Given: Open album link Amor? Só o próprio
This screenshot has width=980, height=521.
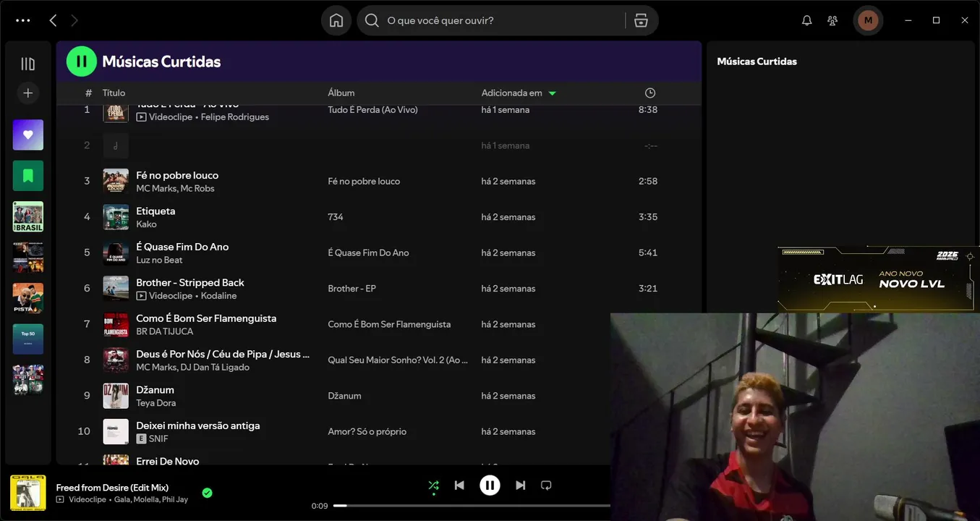Looking at the screenshot, I should point(367,432).
